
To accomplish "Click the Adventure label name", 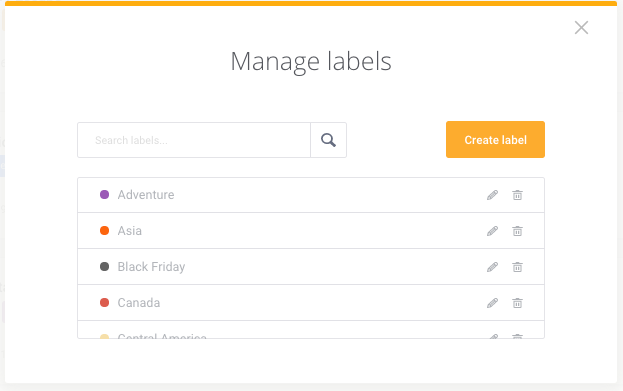I will pos(146,195).
